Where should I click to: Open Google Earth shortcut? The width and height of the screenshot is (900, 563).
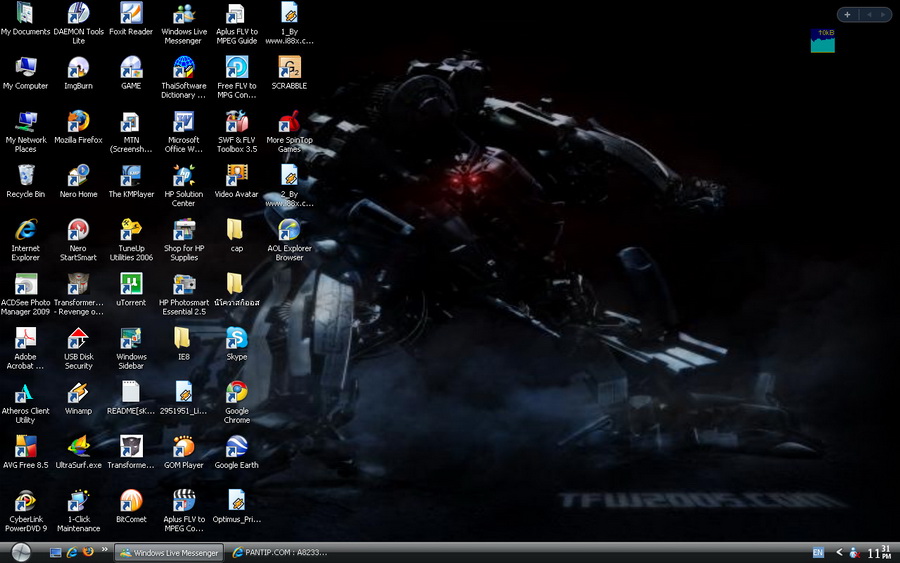[x=236, y=446]
